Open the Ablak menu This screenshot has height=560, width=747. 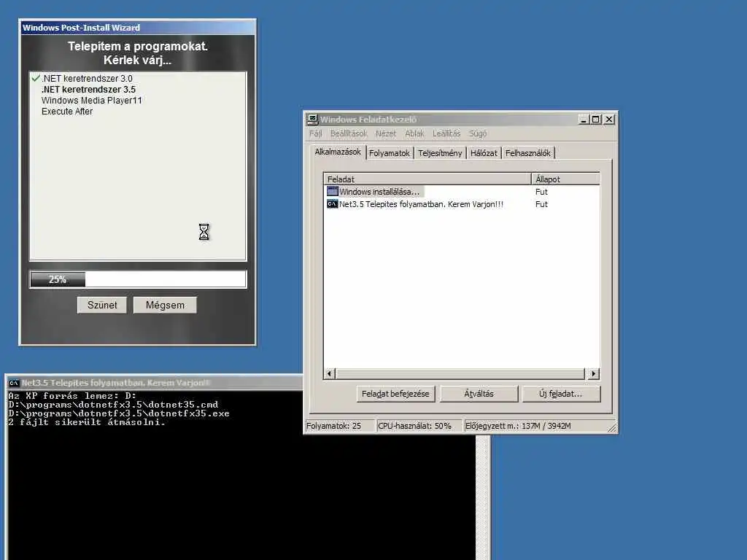(x=414, y=134)
